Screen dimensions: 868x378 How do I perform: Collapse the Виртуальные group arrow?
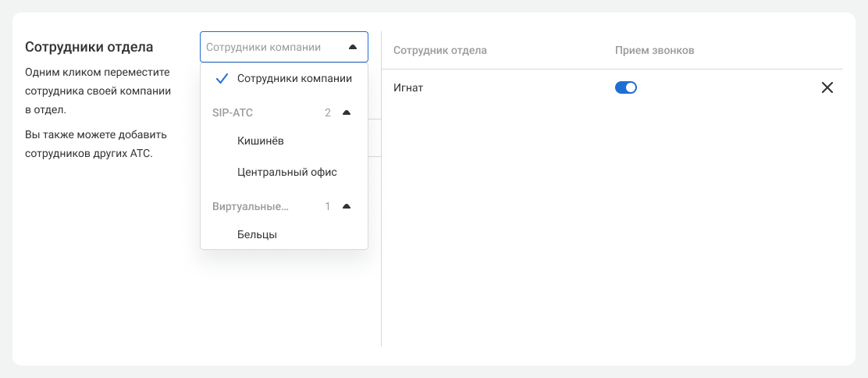pos(347,206)
